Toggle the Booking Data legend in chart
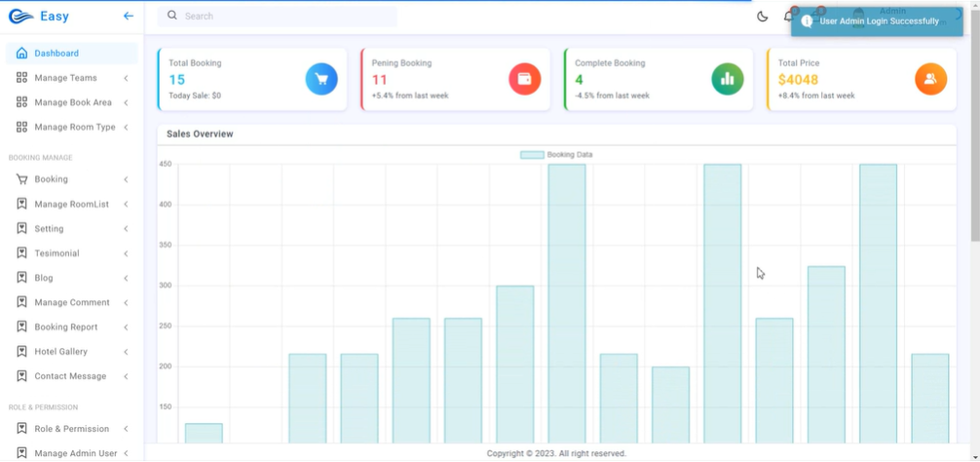This screenshot has height=462, width=980. (556, 155)
